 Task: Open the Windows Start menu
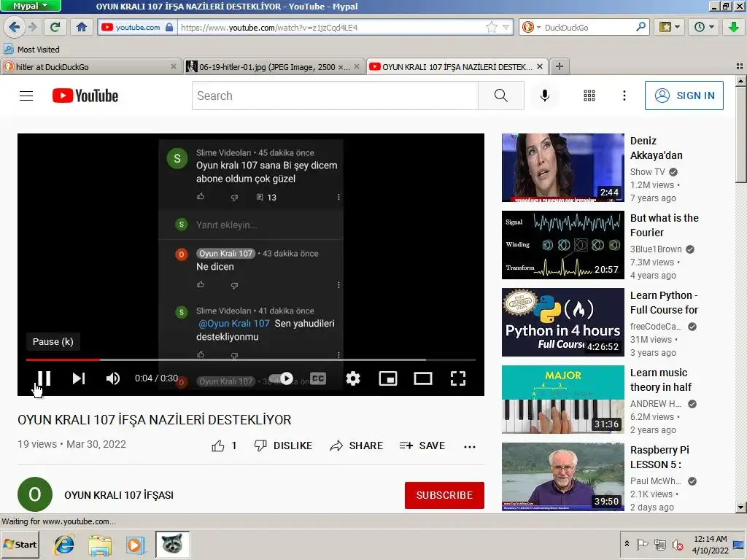20,544
